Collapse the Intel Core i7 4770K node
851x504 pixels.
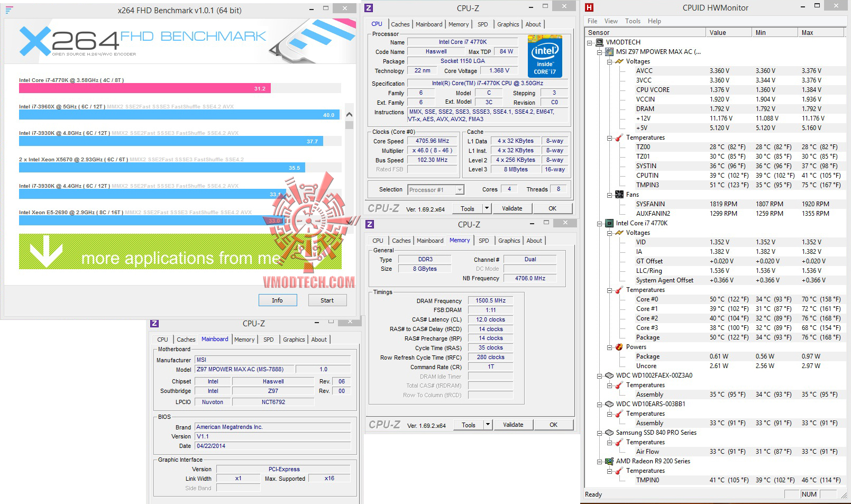600,224
